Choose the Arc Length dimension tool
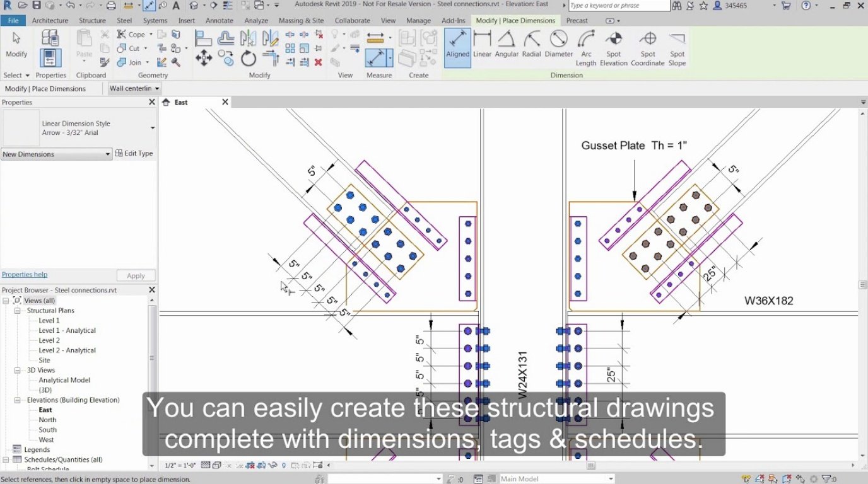This screenshot has width=868, height=484. pyautogui.click(x=586, y=49)
